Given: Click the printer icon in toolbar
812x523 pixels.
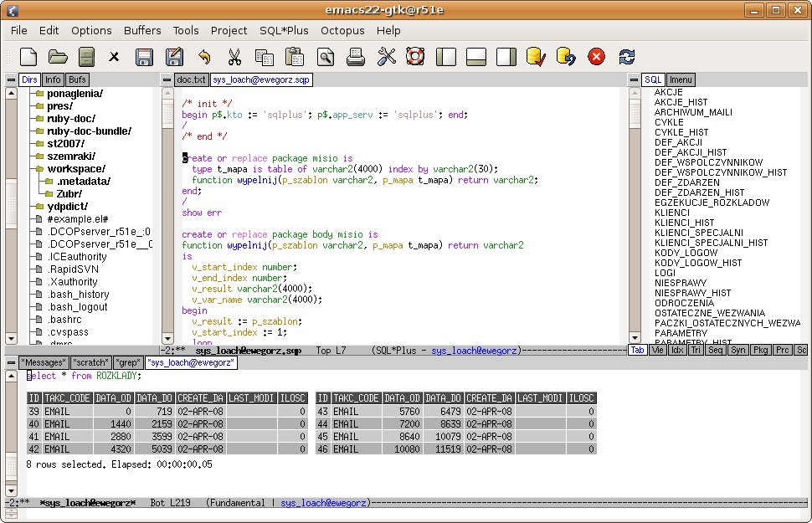Looking at the screenshot, I should (x=356, y=57).
